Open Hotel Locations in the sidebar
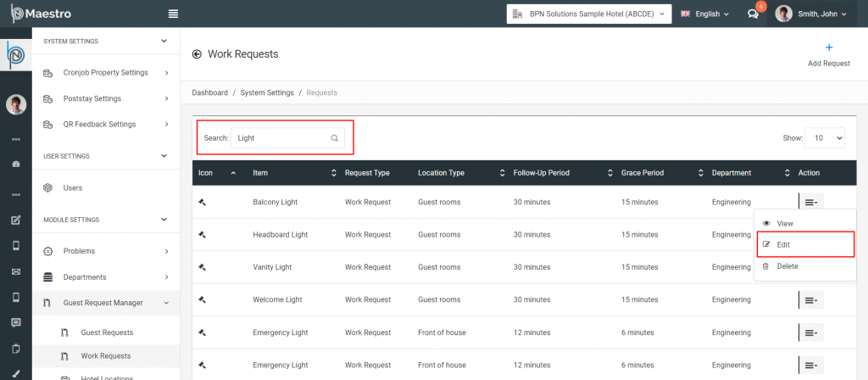This screenshot has height=380, width=868. click(106, 377)
